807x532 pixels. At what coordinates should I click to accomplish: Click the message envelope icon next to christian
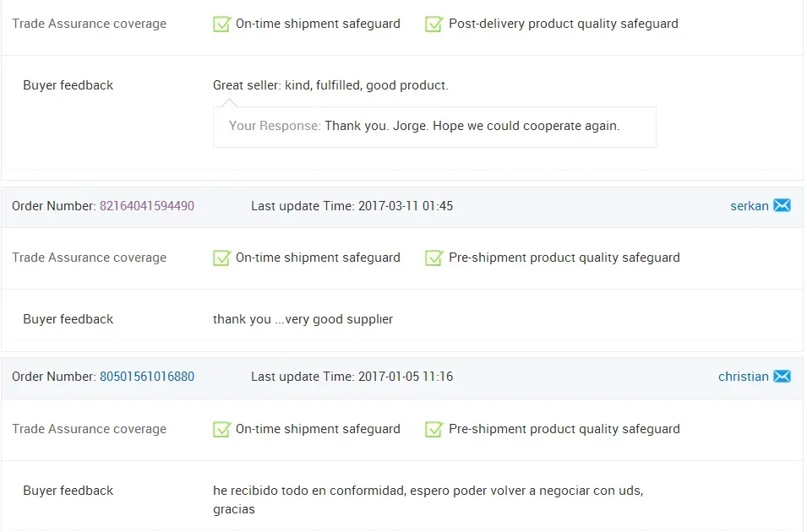[x=782, y=376]
